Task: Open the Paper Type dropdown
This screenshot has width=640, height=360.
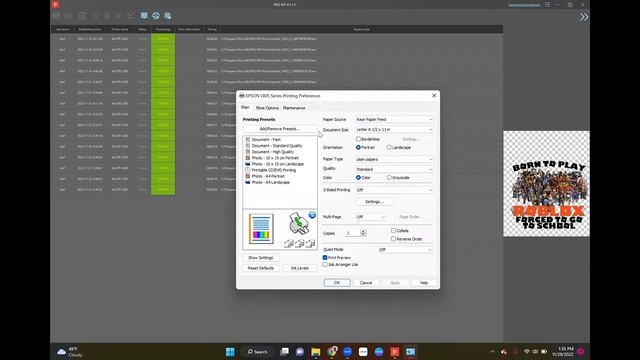Action: pyautogui.click(x=394, y=159)
